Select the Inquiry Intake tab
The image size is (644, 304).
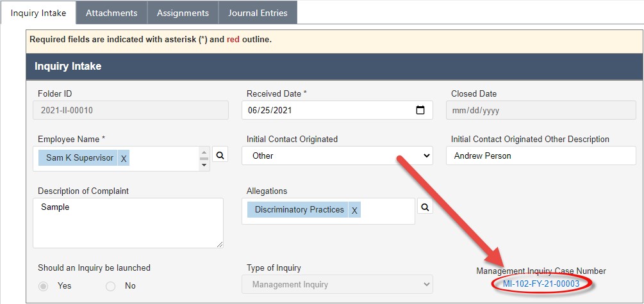coord(38,13)
